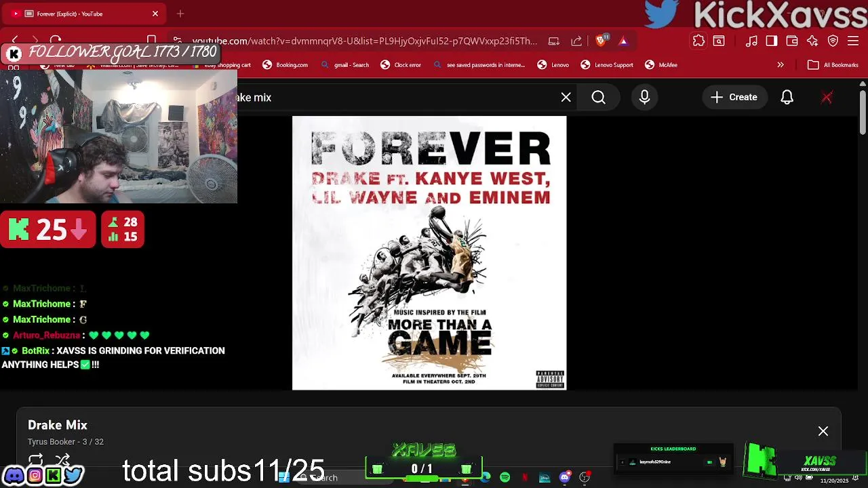868x488 pixels.
Task: Open the tab search icon
Action: 719,41
